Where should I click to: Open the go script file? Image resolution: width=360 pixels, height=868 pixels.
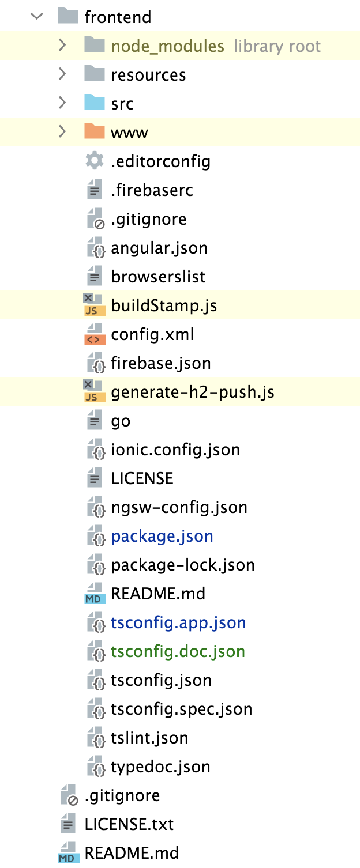tap(120, 421)
